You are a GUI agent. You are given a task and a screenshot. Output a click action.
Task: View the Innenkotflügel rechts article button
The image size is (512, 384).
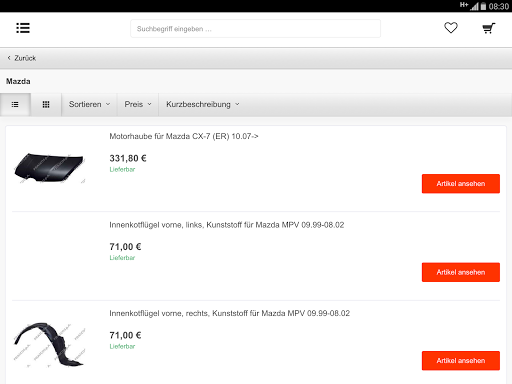coord(461,361)
